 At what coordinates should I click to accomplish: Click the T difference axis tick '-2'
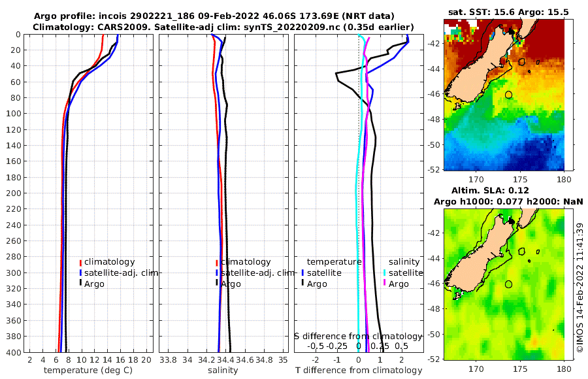tap(315, 360)
